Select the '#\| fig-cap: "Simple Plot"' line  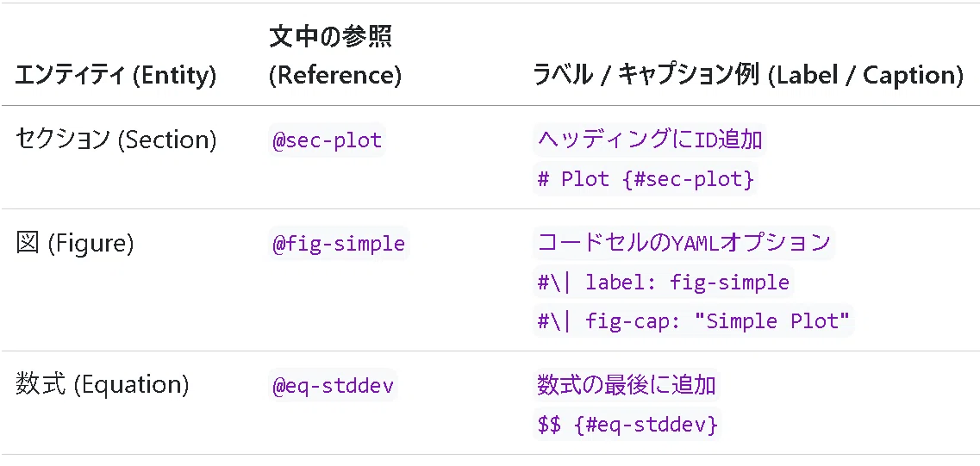(x=693, y=321)
